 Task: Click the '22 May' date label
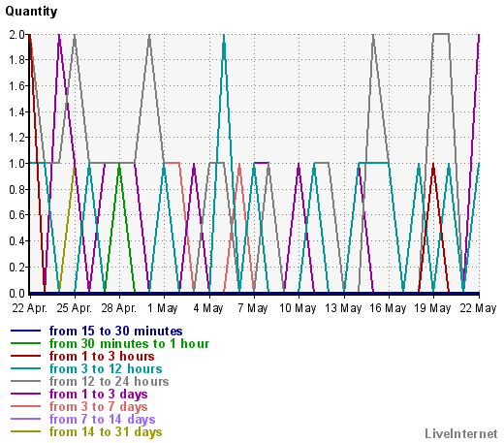tap(478, 308)
